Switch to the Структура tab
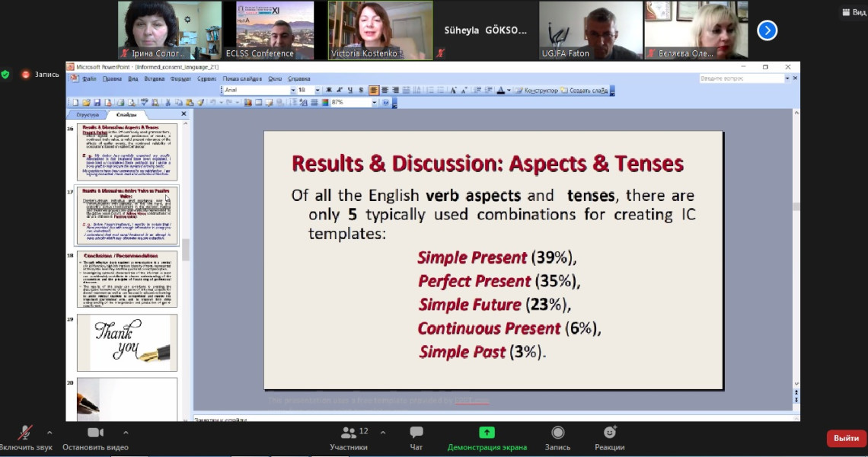868x457 pixels. pos(88,115)
